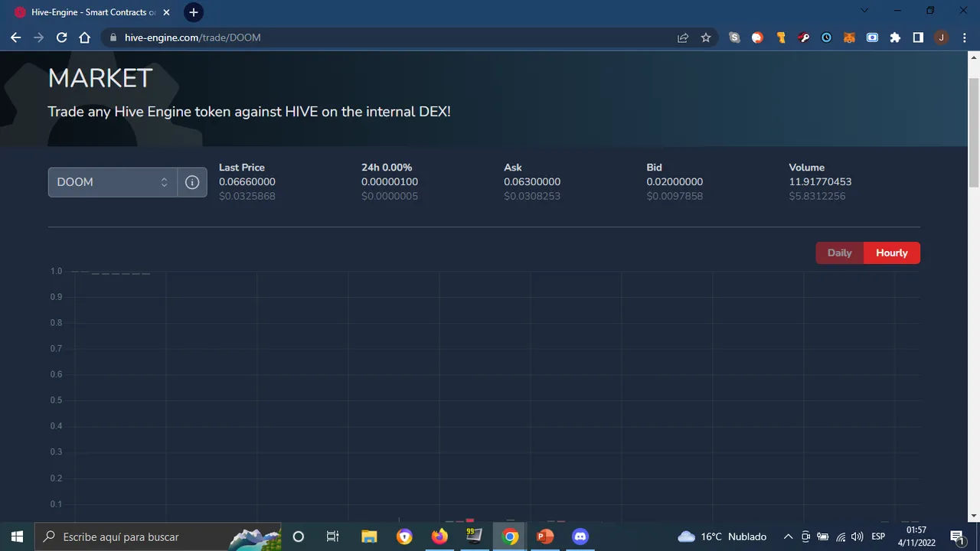Open Chrome from taskbar

pyautogui.click(x=510, y=536)
